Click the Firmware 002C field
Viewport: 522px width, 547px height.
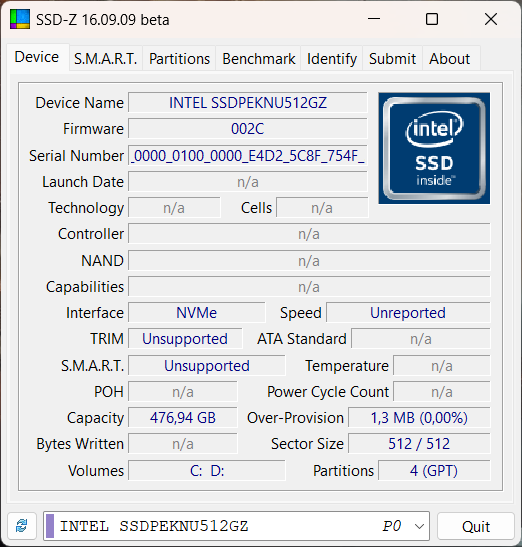click(248, 129)
